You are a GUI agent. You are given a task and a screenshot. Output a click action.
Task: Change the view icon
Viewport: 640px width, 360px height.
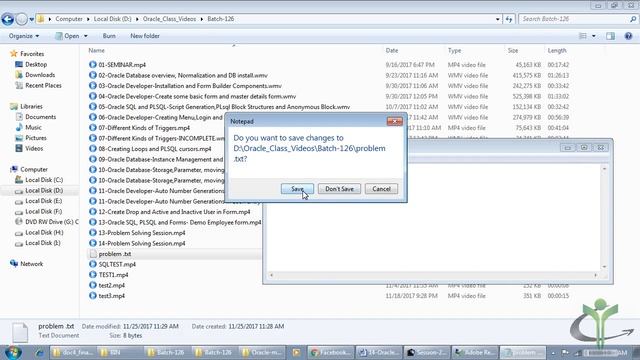click(x=583, y=36)
